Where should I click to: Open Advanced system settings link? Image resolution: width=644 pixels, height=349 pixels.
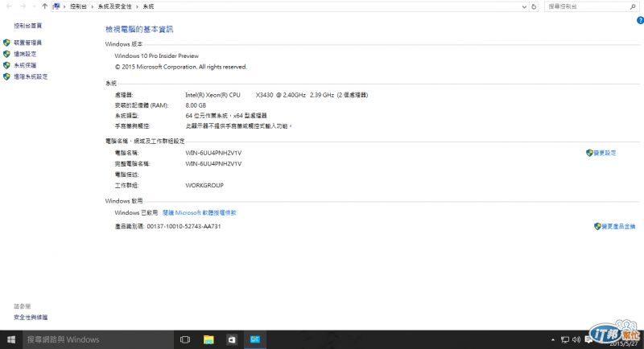pyautogui.click(x=31, y=76)
